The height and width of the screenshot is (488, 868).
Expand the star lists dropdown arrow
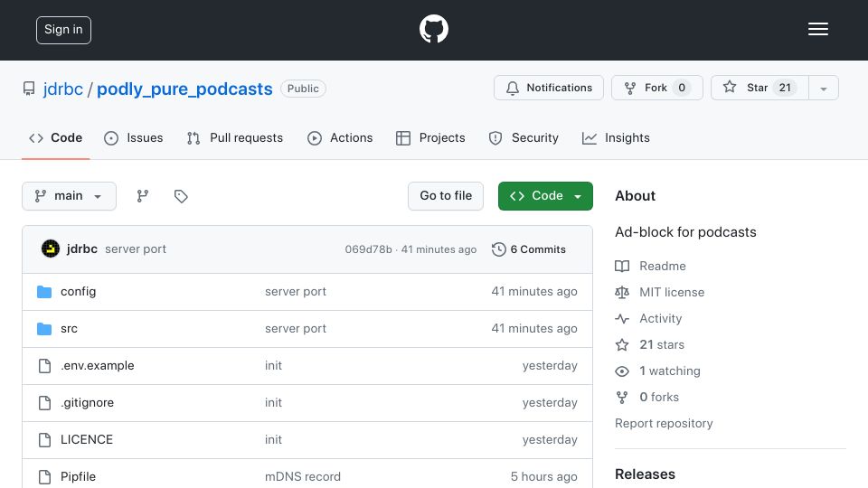pos(823,88)
